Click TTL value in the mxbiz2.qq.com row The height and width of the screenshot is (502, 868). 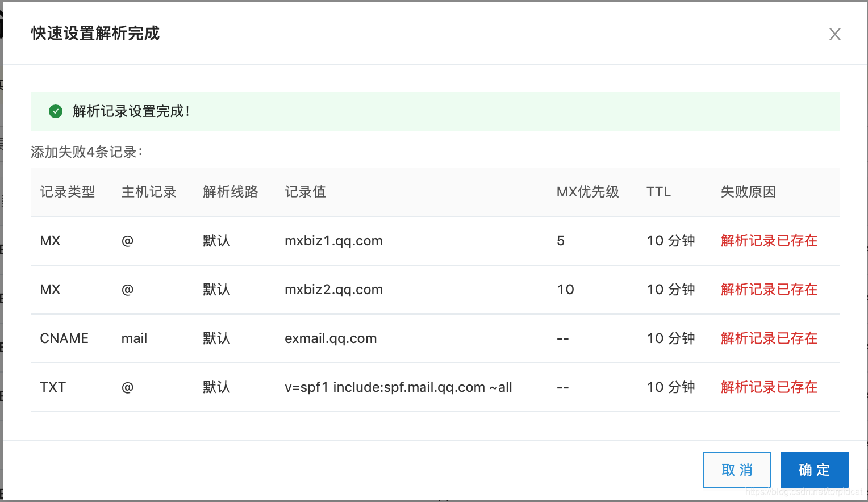671,290
